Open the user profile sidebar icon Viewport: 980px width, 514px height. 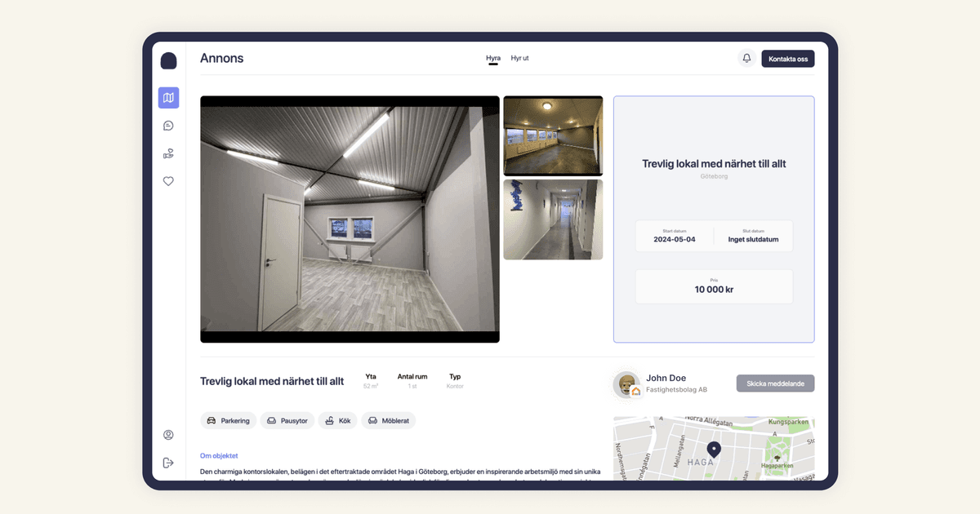168,435
